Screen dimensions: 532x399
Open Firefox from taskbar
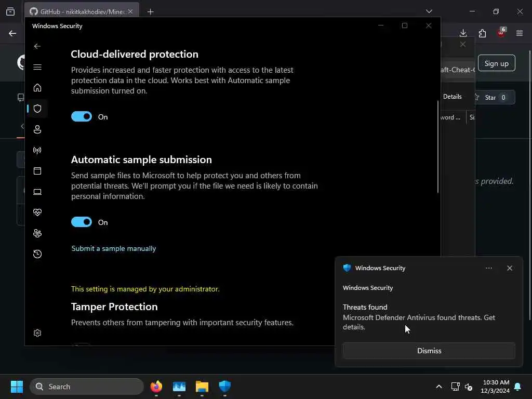(156, 387)
